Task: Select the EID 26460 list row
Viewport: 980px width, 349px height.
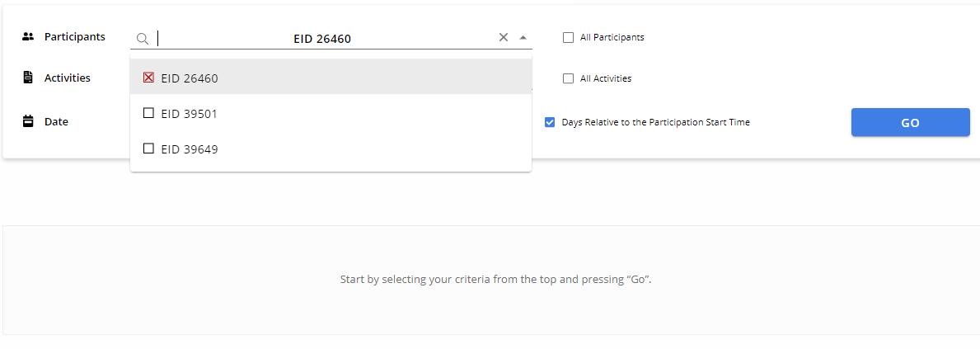Action: click(331, 78)
